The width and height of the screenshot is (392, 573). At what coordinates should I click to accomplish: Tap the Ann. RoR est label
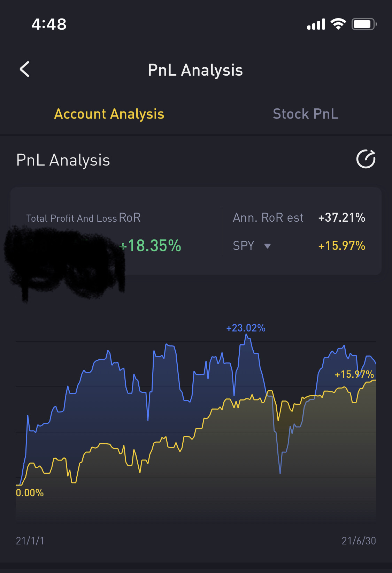(268, 217)
